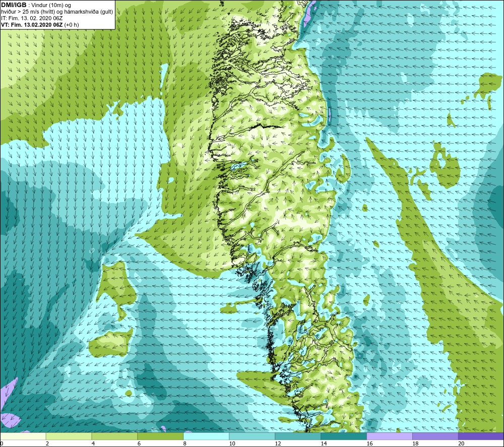
Task: Click the scale label '20'
Action: 461,443
